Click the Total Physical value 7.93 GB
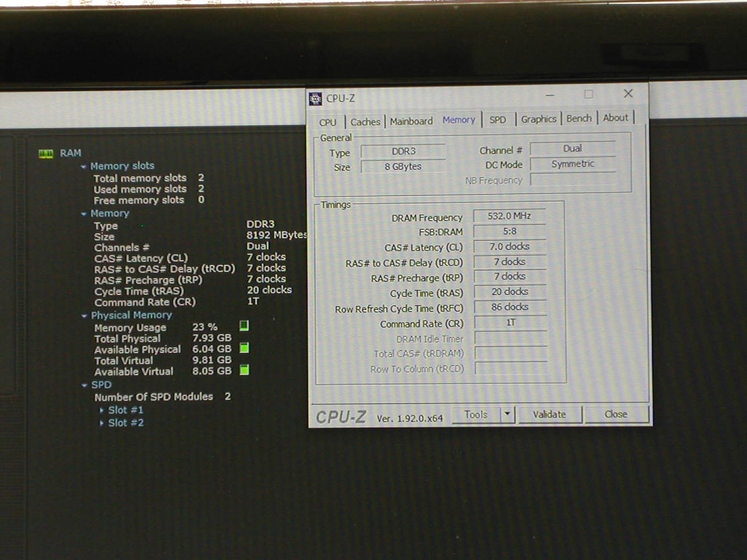Image resolution: width=747 pixels, height=560 pixels. pos(212,338)
